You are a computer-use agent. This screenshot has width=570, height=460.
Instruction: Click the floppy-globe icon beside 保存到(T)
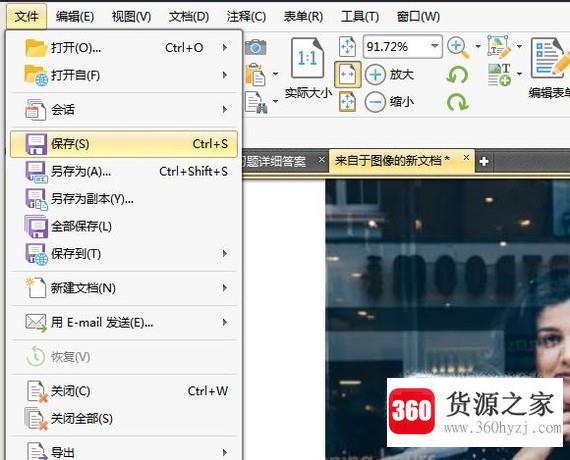click(x=36, y=254)
